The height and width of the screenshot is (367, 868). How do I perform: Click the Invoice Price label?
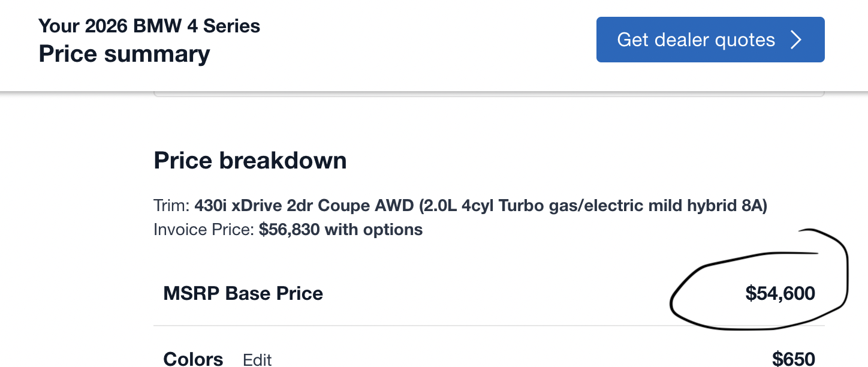coord(204,230)
